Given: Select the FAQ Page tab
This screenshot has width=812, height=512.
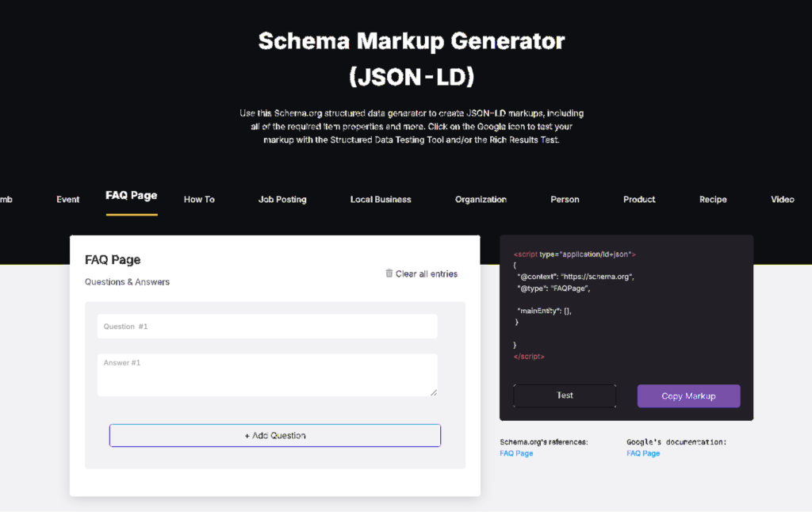Looking at the screenshot, I should tap(132, 195).
